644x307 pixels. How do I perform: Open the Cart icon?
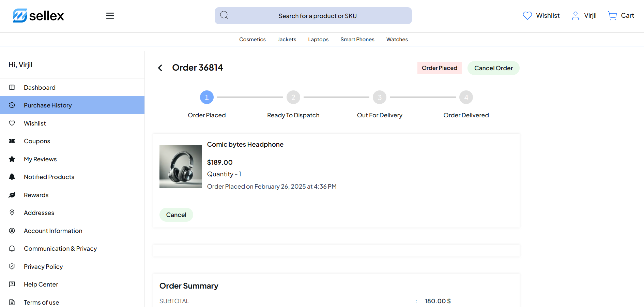[x=612, y=16]
